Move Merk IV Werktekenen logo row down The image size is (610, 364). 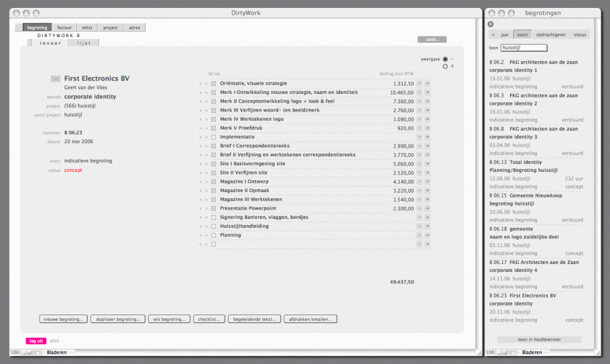[206, 120]
